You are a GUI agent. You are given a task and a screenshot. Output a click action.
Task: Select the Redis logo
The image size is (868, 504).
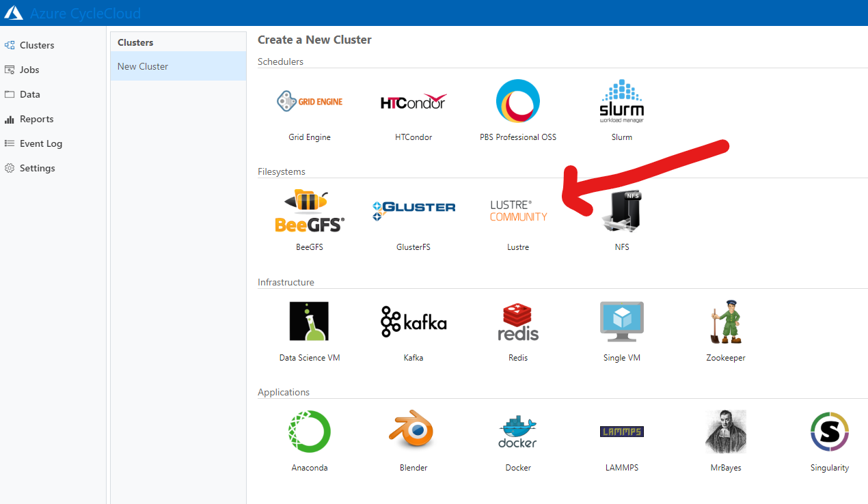point(518,322)
